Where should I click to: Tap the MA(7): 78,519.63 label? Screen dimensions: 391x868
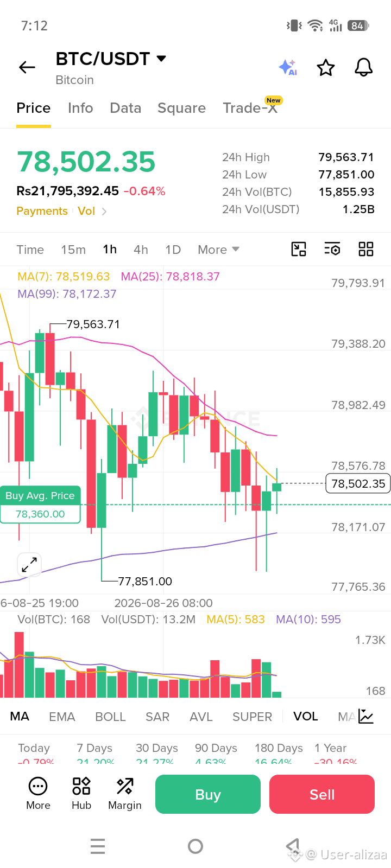(64, 277)
